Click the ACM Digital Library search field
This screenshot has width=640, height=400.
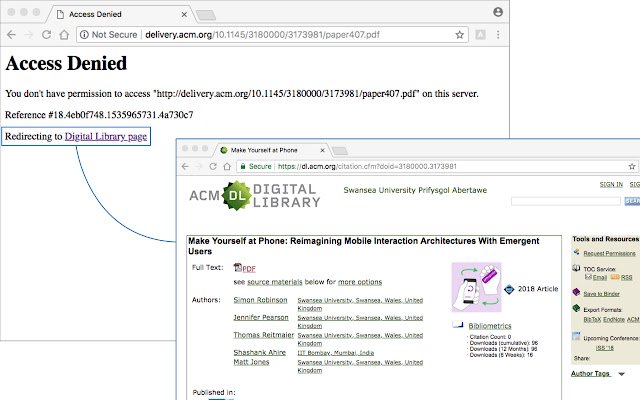tap(566, 201)
